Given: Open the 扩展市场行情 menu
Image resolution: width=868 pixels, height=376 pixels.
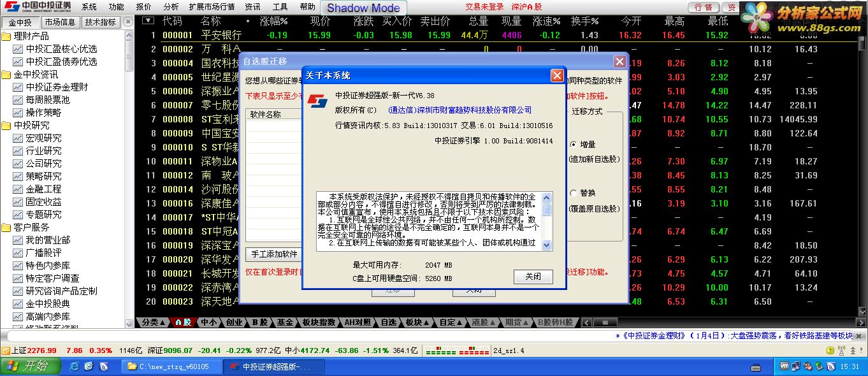Looking at the screenshot, I should pyautogui.click(x=212, y=7).
